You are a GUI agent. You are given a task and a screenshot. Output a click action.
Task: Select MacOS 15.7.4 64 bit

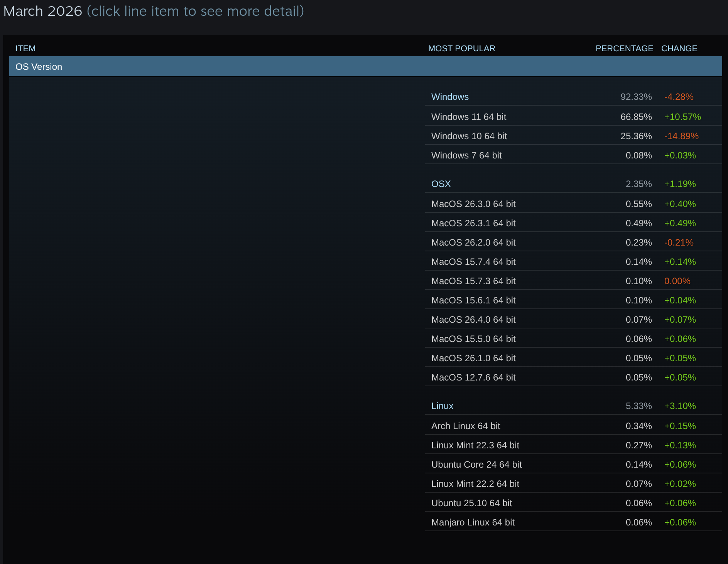(x=574, y=262)
